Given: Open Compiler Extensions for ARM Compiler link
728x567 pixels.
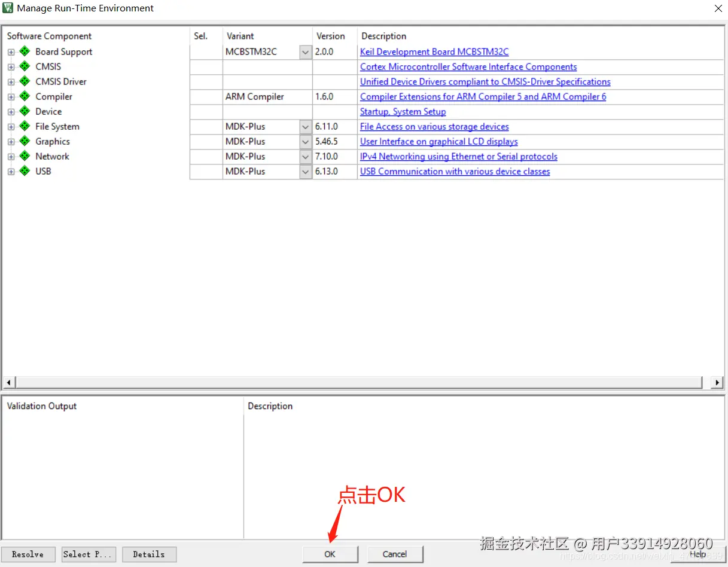Looking at the screenshot, I should 483,97.
